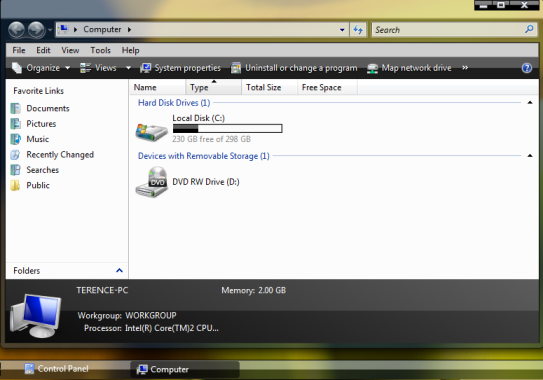Click the Hard Disk Drives (1) heading

(174, 103)
